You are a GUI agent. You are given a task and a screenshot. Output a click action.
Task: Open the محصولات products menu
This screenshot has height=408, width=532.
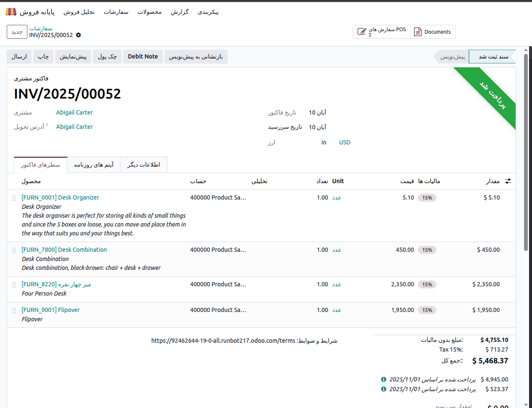(x=149, y=12)
